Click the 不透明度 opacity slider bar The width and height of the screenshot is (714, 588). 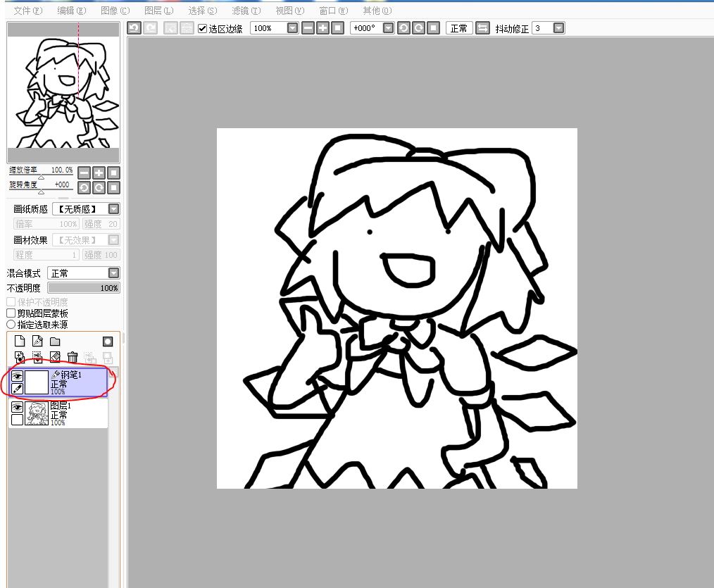83,288
